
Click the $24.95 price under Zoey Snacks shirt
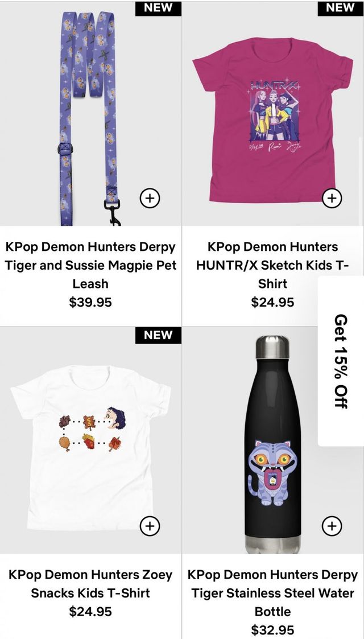(90, 611)
